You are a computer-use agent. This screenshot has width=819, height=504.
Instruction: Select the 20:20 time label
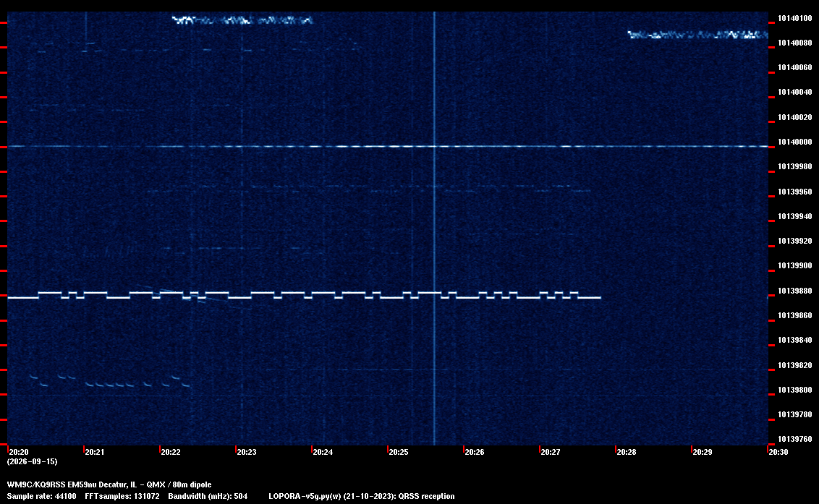click(19, 452)
